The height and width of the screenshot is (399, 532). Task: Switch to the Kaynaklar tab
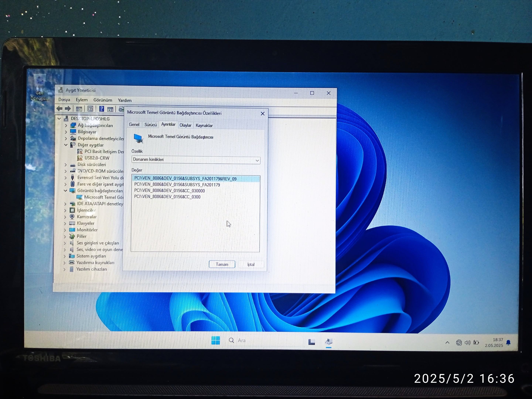(x=204, y=126)
